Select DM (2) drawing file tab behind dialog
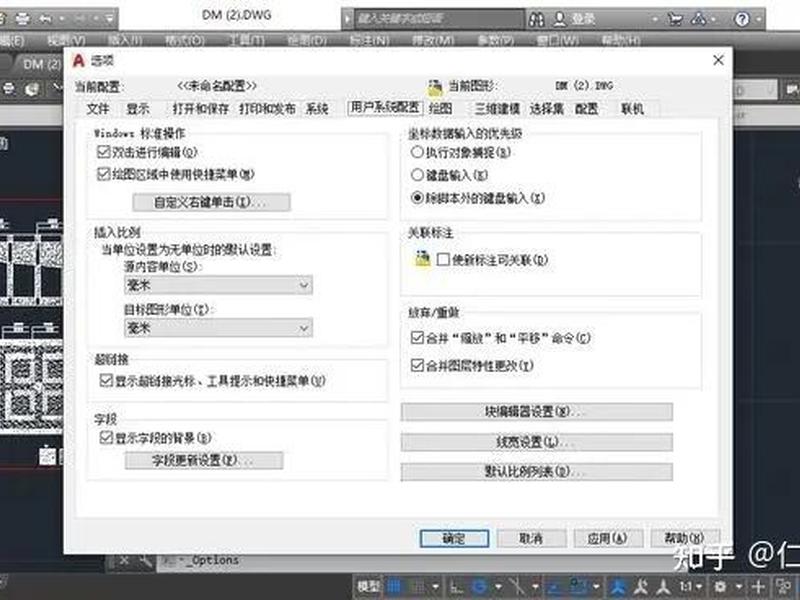The height and width of the screenshot is (600, 800). [38, 64]
